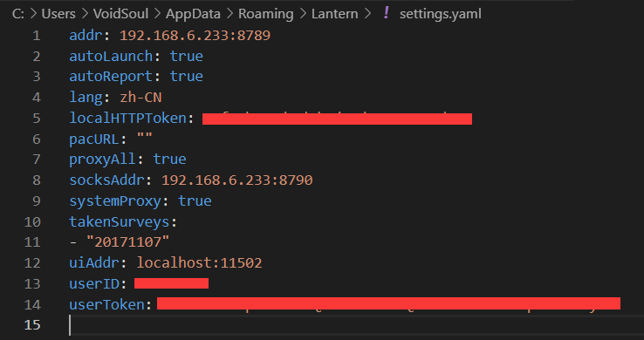Open the Roaming breadcrumb folder
The image size is (644, 340).
tap(266, 14)
